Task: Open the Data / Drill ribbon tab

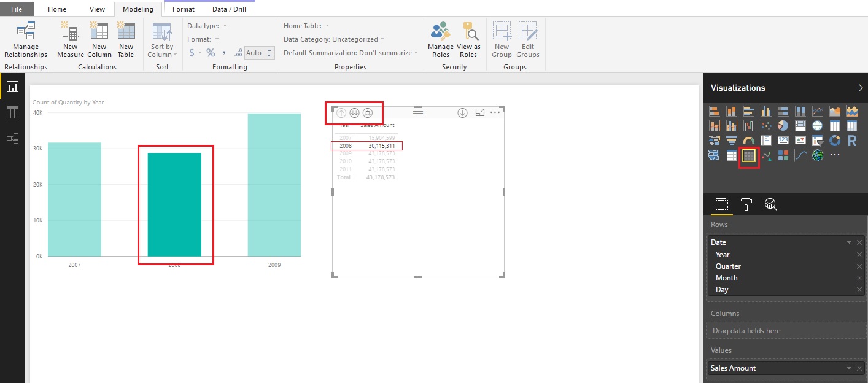Action: click(x=230, y=9)
